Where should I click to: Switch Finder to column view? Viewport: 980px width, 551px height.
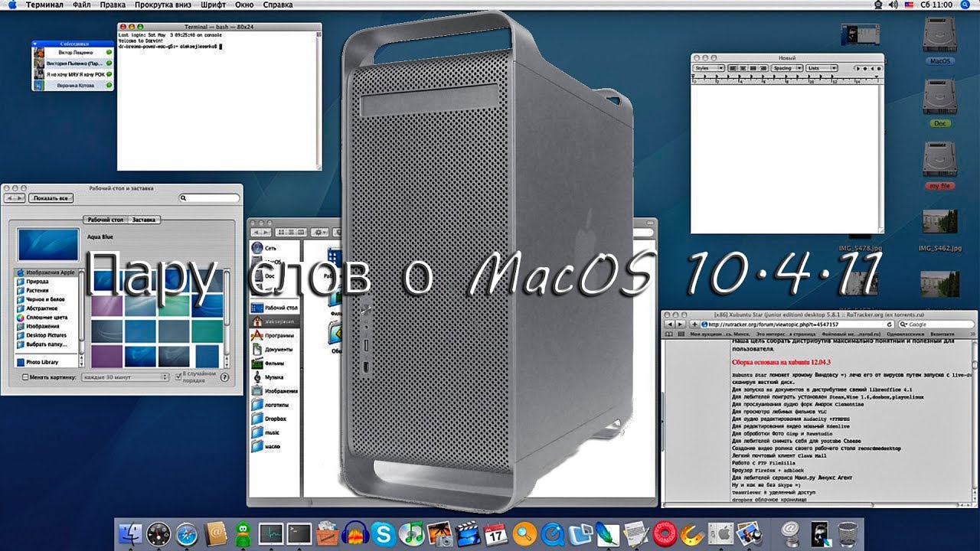pyautogui.click(x=300, y=232)
